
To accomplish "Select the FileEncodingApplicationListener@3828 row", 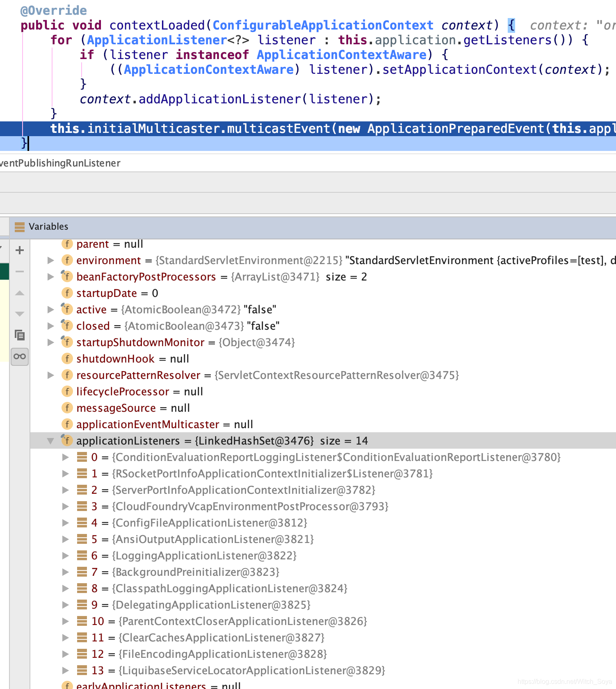I will tap(323, 654).
